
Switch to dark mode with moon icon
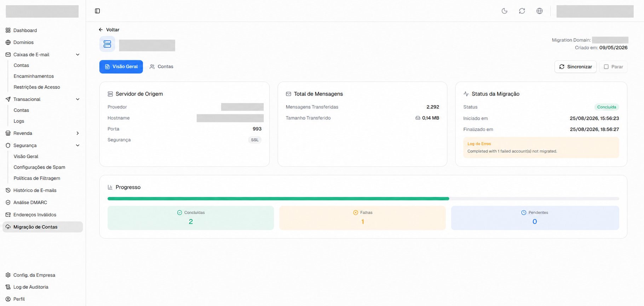[505, 11]
